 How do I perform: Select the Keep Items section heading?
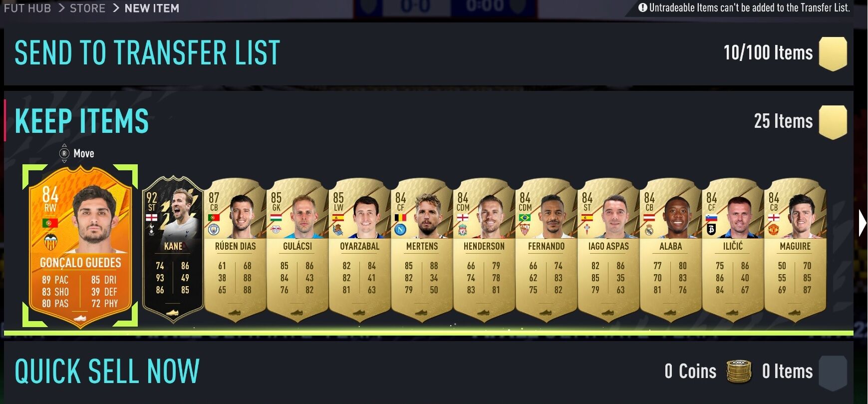coord(82,121)
